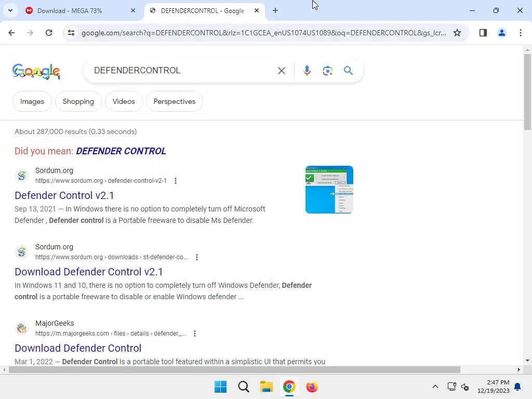Show hidden system tray icons
The width and height of the screenshot is (532, 399).
435,387
